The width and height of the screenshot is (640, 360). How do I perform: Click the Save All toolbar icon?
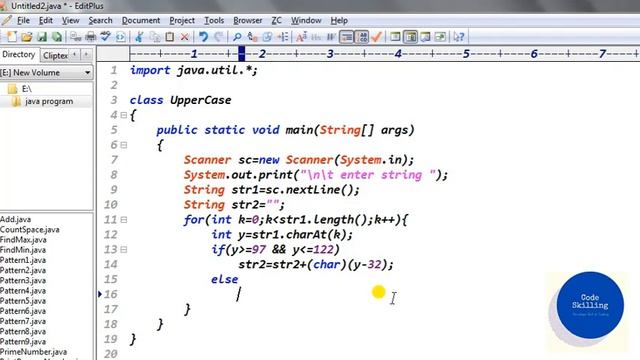coord(57,37)
